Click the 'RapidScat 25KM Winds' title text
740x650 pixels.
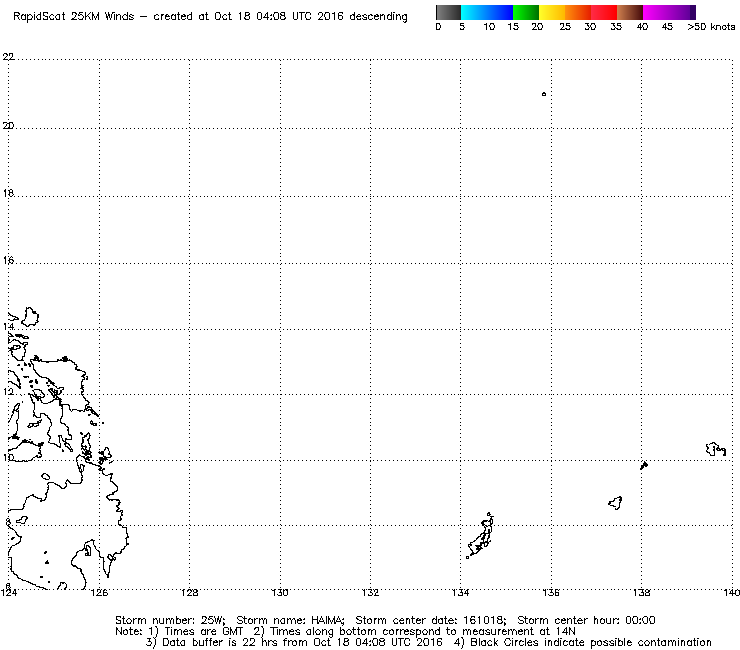(x=74, y=17)
